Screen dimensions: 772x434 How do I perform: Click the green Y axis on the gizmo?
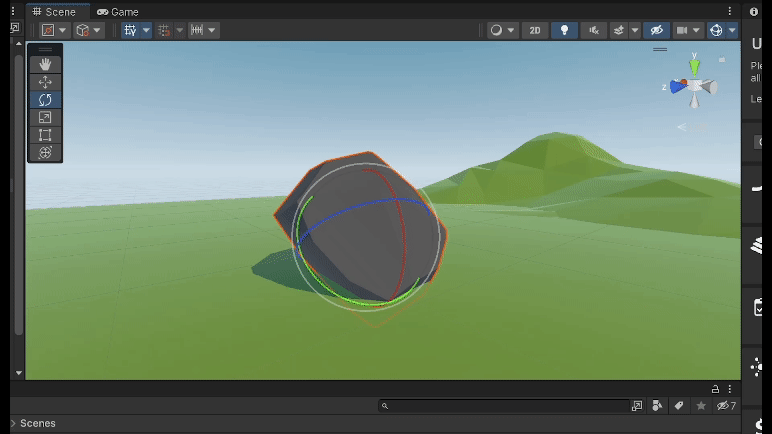coord(695,66)
